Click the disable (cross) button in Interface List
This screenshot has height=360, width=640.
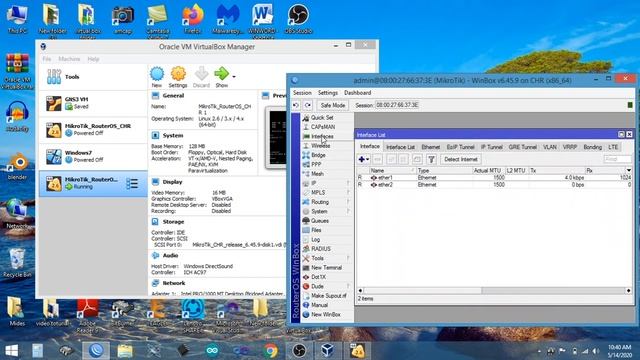click(x=403, y=159)
